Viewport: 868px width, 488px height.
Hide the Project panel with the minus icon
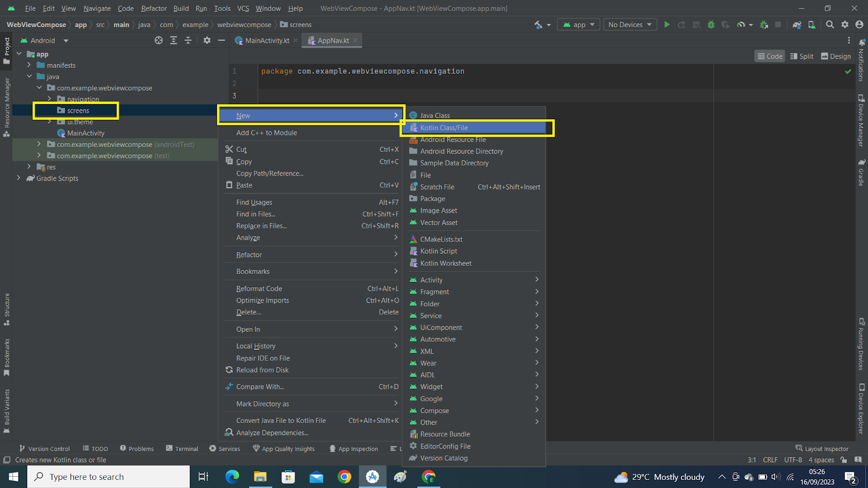click(221, 40)
